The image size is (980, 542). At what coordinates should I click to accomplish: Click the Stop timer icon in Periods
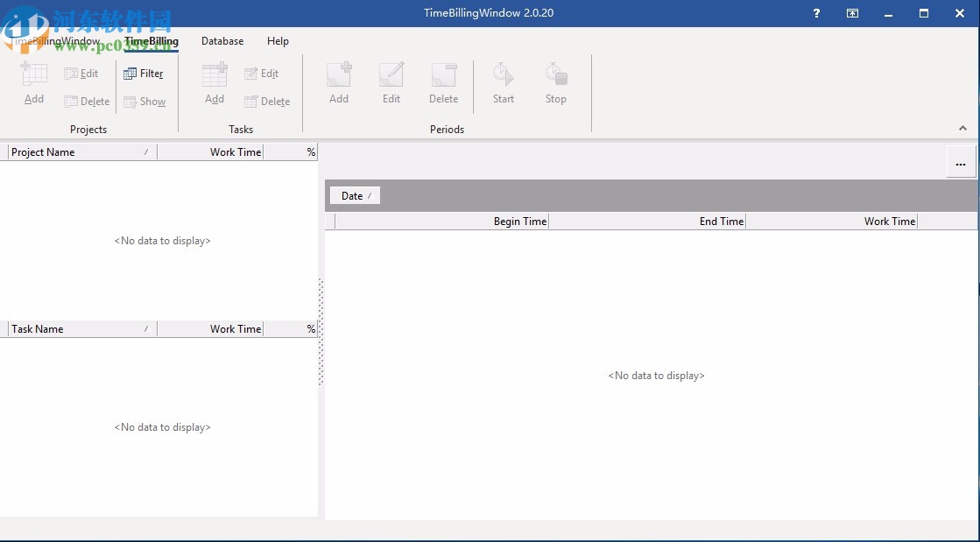pyautogui.click(x=555, y=83)
